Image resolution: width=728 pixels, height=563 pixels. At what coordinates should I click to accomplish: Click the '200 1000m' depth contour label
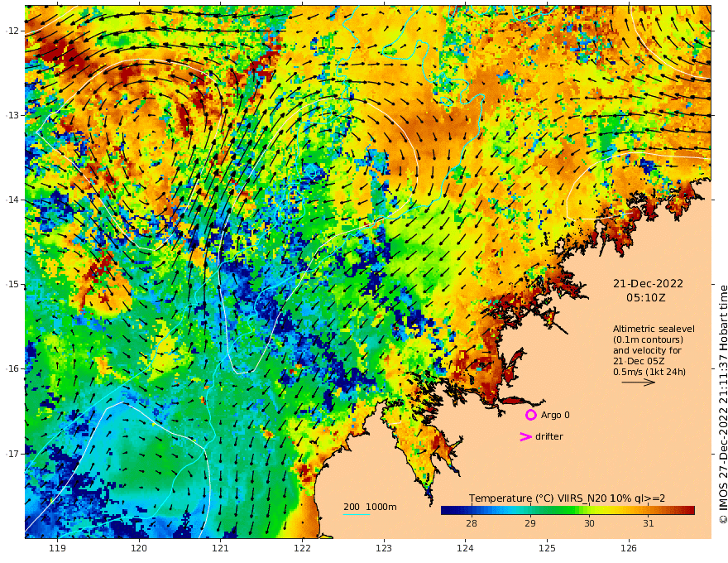pos(370,507)
